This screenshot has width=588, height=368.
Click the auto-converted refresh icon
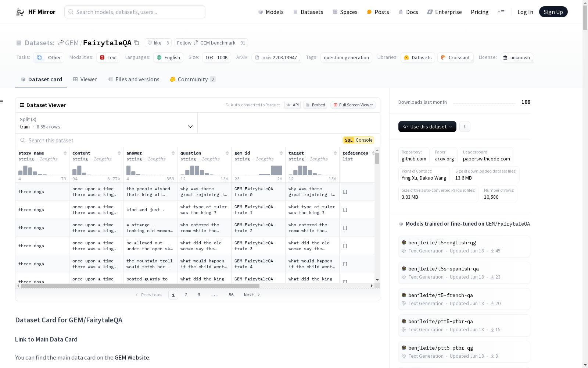click(x=227, y=105)
